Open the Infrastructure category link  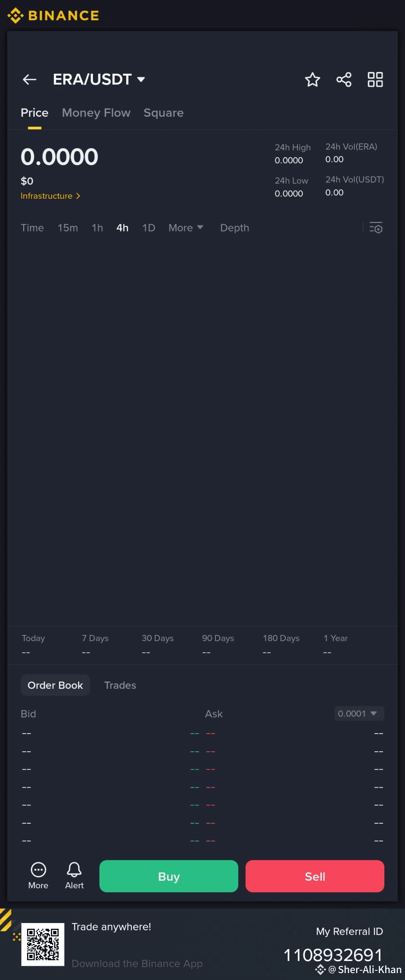pos(51,196)
